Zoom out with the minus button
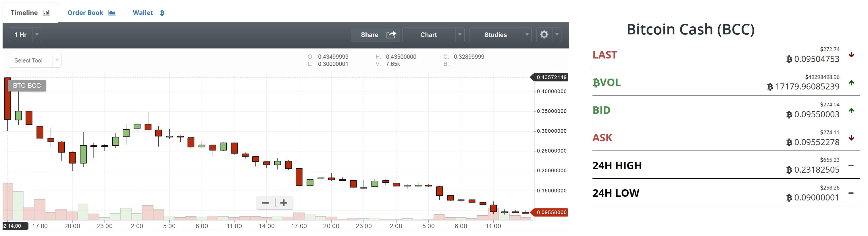 click(x=265, y=203)
